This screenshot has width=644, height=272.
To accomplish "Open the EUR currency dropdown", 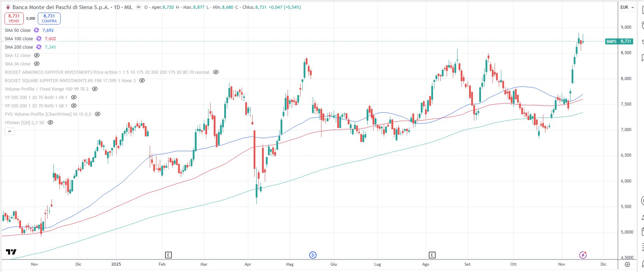I will point(627,7).
